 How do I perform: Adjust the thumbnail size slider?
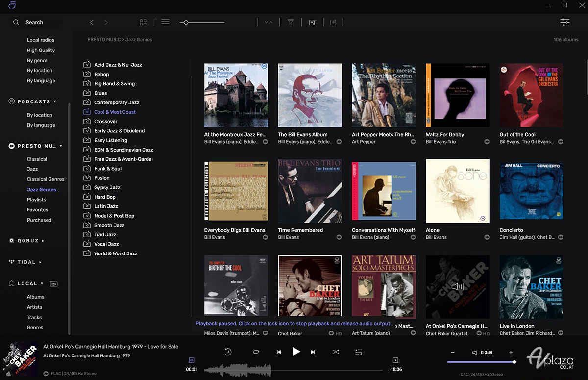(202, 22)
